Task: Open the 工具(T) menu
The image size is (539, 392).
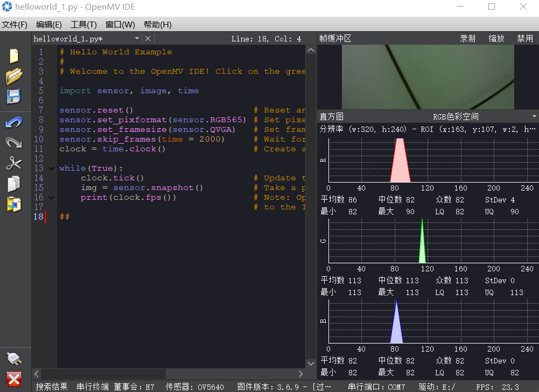Action: pos(83,25)
